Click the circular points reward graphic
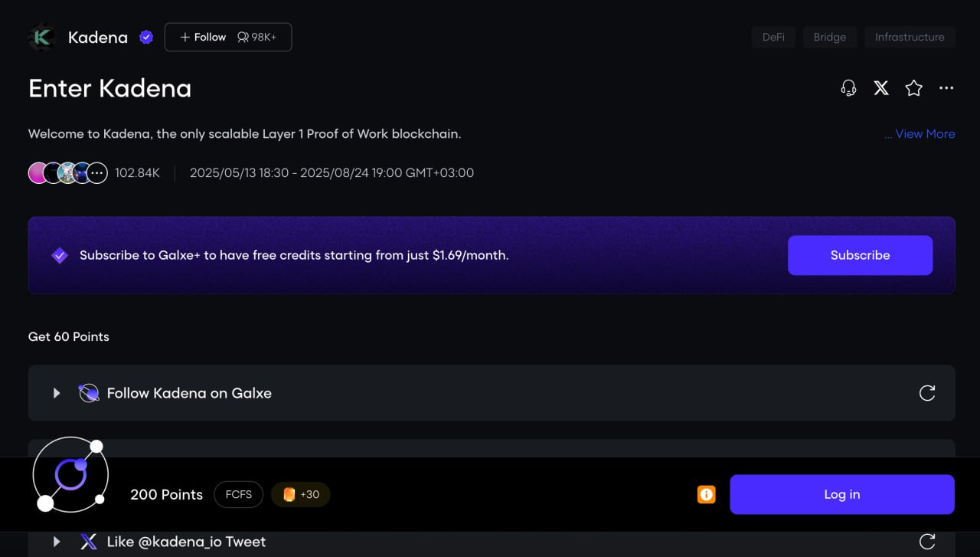 [70, 475]
